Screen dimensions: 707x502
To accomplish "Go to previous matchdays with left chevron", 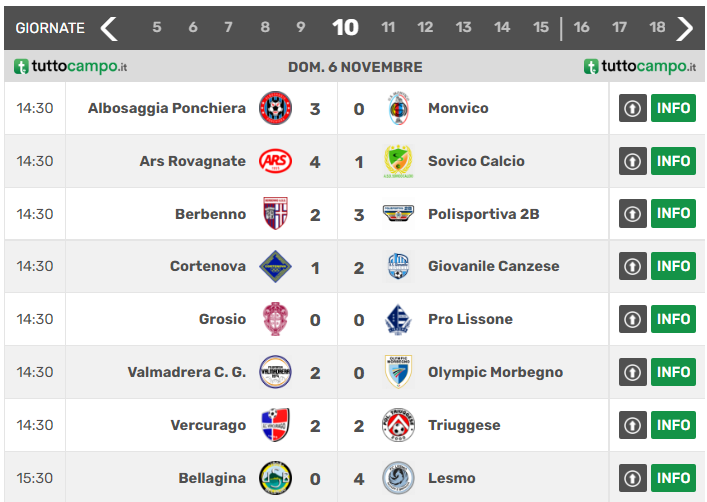I will (x=109, y=28).
